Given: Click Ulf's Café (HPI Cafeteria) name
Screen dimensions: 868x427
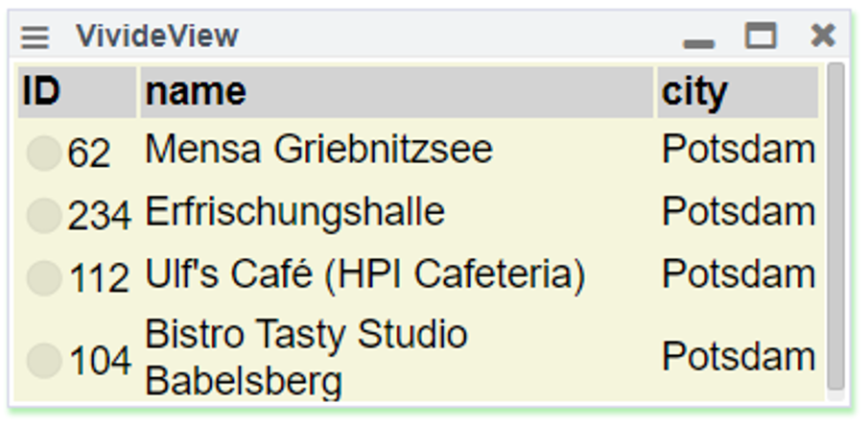Looking at the screenshot, I should coord(364,275).
